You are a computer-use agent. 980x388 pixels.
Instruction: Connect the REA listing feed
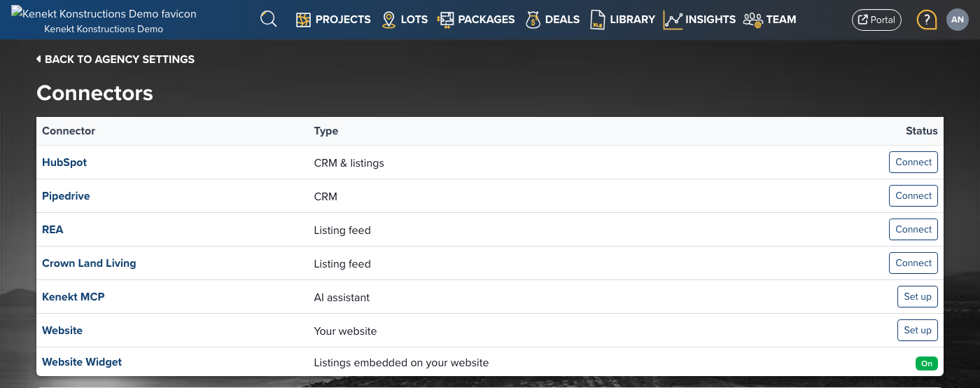tap(913, 229)
